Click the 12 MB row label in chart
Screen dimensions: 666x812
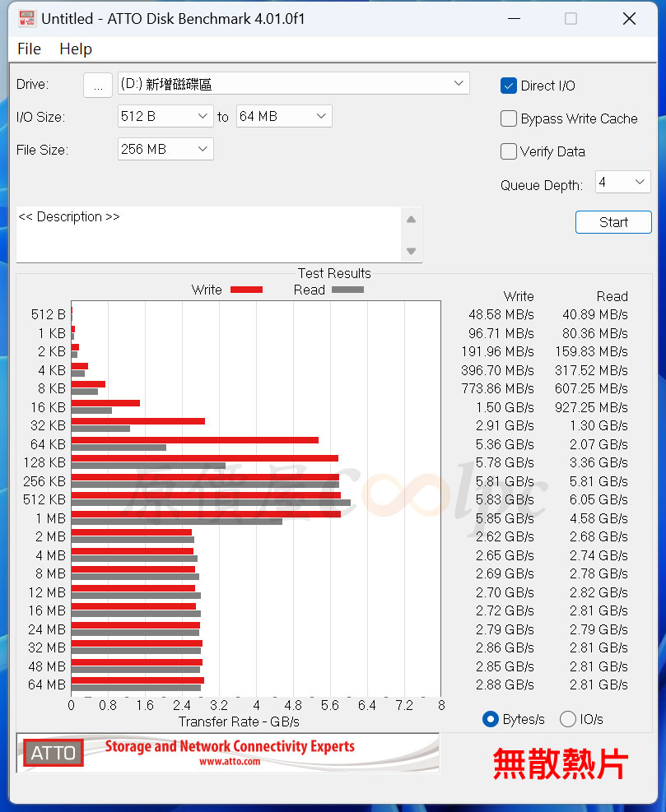click(x=47, y=592)
